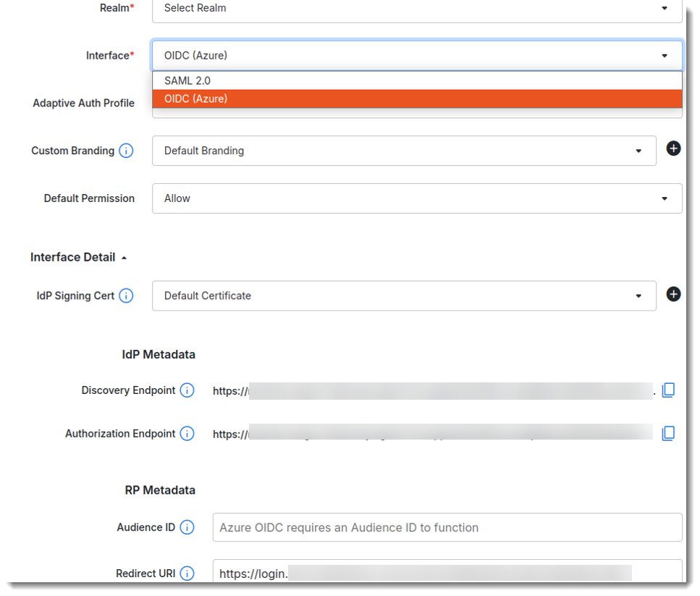Add a new IdP Signing Certificate
The height and width of the screenshot is (596, 700).
click(673, 294)
